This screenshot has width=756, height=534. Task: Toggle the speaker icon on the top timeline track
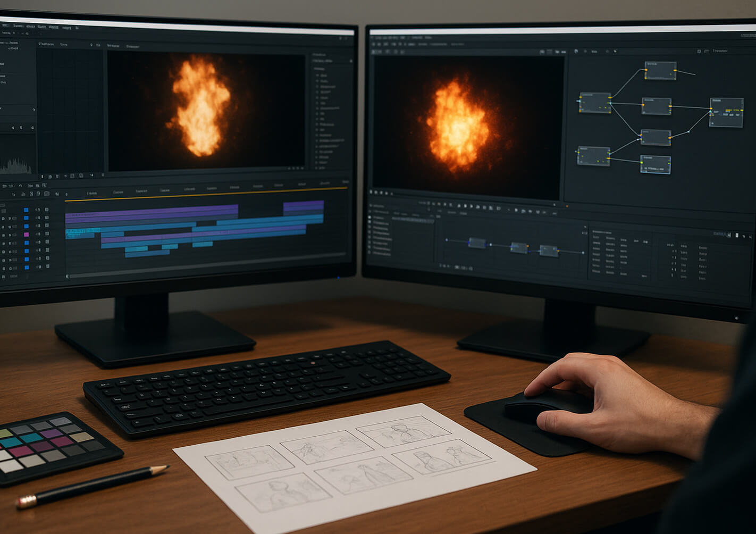pos(37,210)
